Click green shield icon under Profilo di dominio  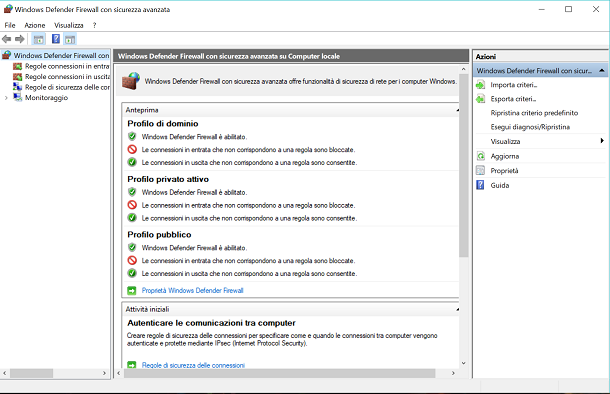click(132, 137)
